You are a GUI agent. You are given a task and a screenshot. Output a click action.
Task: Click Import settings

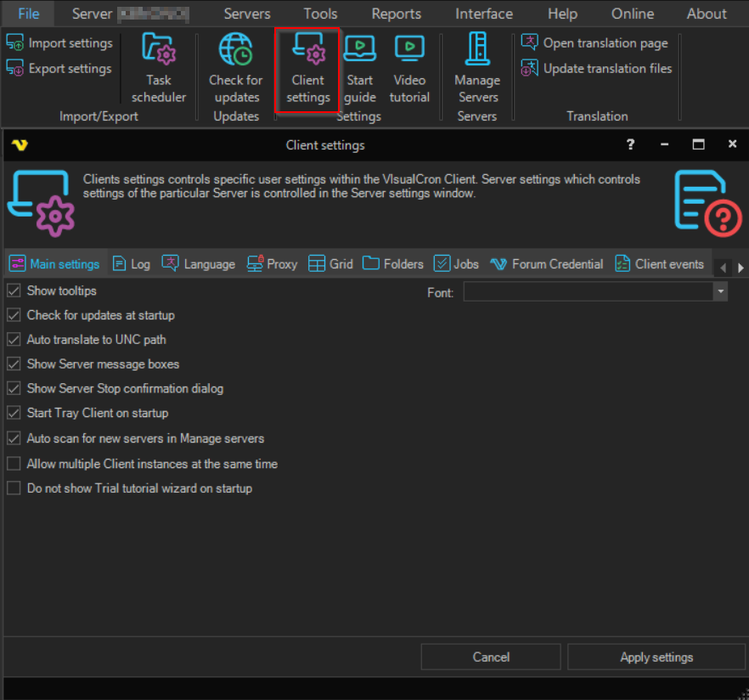59,43
